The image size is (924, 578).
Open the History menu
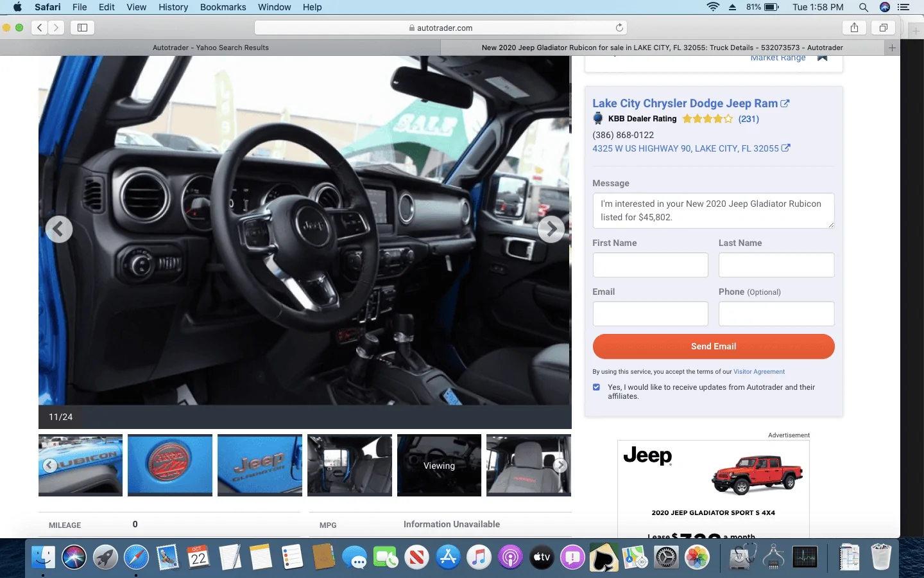pos(173,7)
